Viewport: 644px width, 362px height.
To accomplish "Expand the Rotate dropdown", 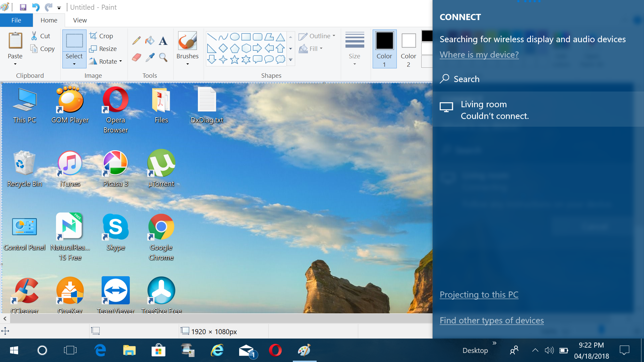I will click(120, 61).
